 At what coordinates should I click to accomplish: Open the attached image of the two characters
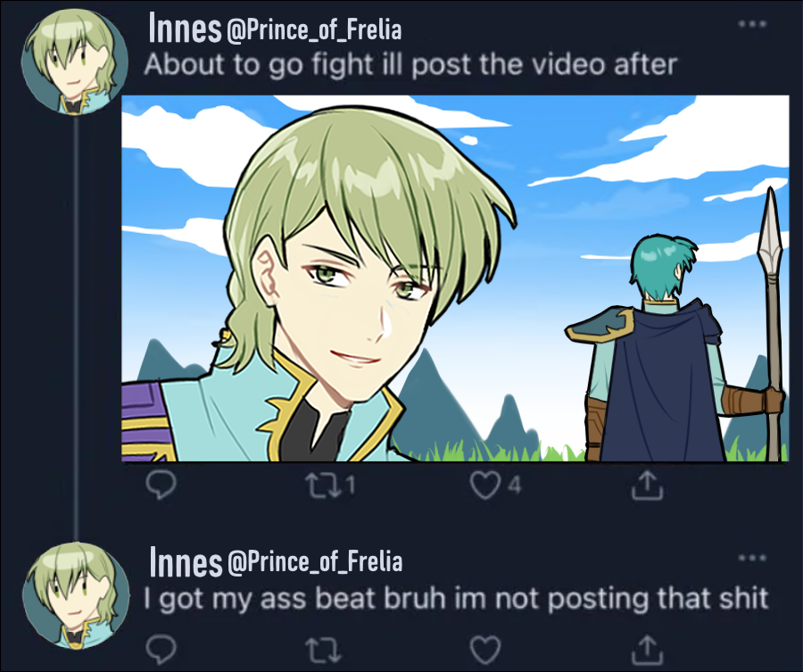[x=455, y=278]
